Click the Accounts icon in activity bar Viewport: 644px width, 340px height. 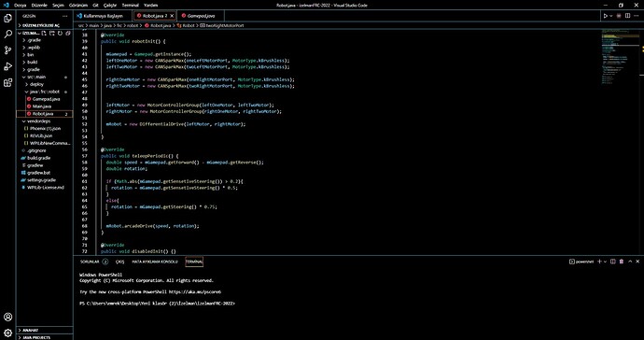7,317
